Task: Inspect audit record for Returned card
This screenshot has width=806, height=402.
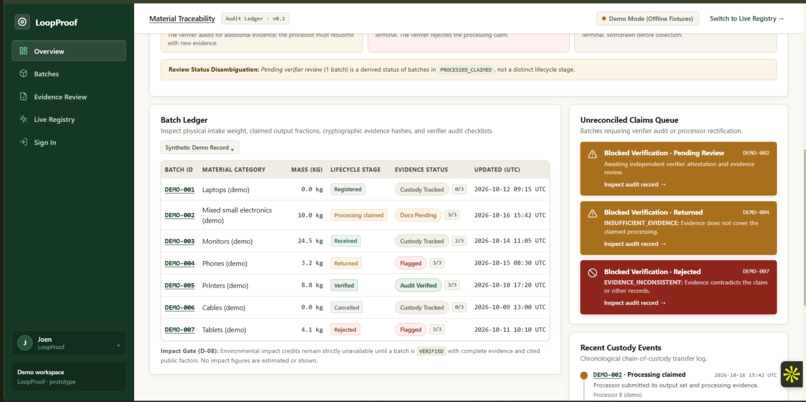Action: coord(635,244)
